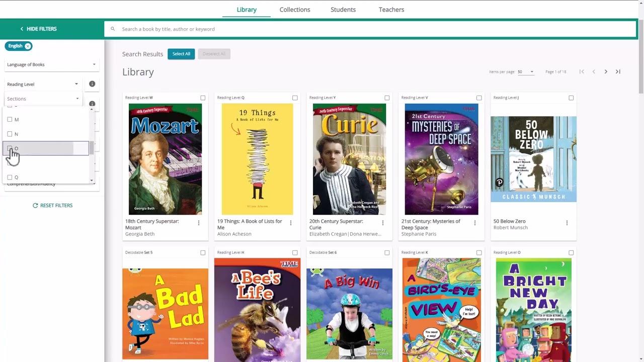The width and height of the screenshot is (644, 362).
Task: Check the A Bad Lad book checkbox
Action: click(x=203, y=253)
